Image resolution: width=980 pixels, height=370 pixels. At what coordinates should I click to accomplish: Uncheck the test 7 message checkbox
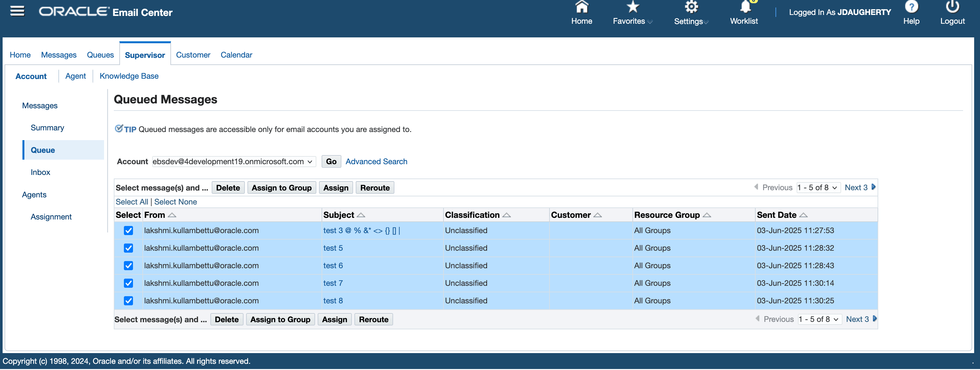pyautogui.click(x=128, y=283)
